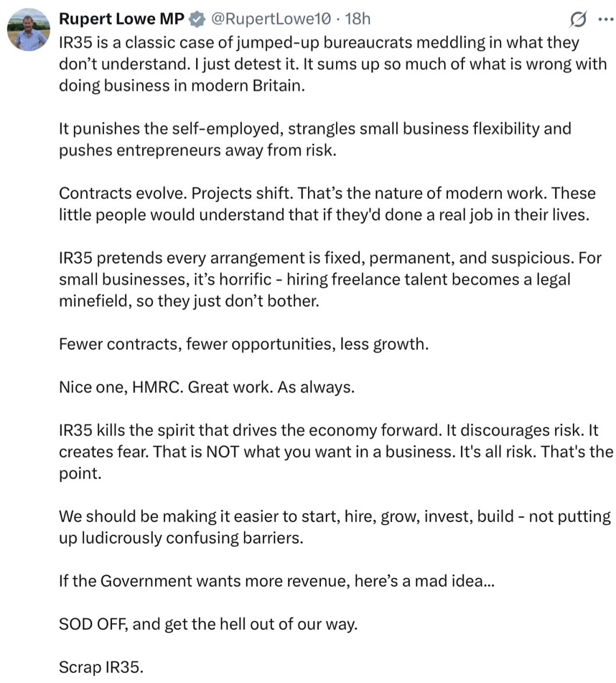Click the final 'Scrap IR35.' line
The width and height of the screenshot is (616, 683).
(101, 667)
